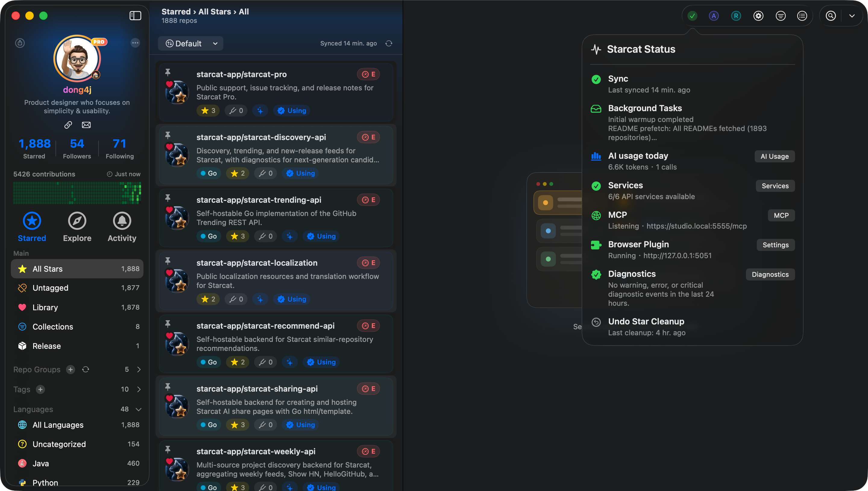Image resolution: width=868 pixels, height=491 pixels.
Task: Open the Default sort dropdown
Action: pyautogui.click(x=190, y=43)
